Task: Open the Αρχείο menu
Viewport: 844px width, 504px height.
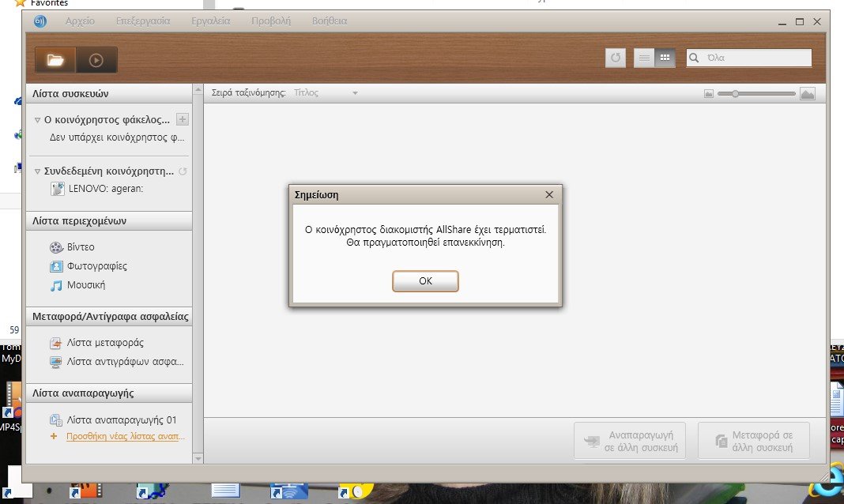Action: [x=80, y=21]
